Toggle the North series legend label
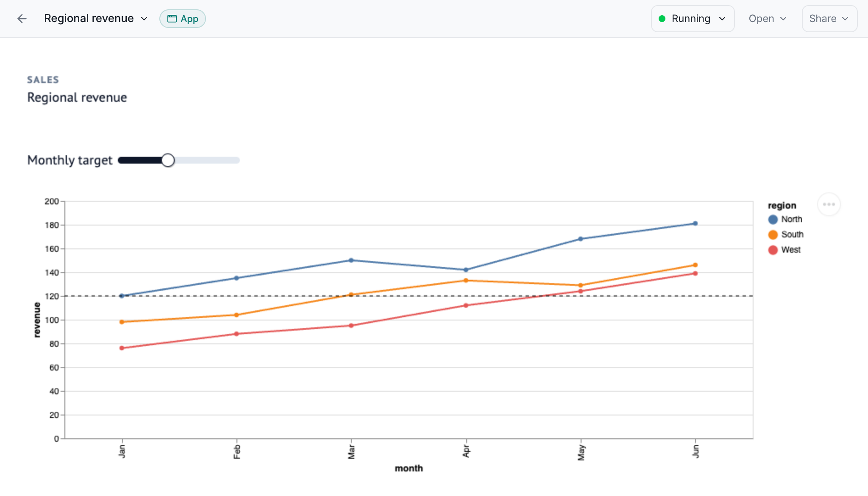Screen dimensions: 868x496 coord(791,219)
